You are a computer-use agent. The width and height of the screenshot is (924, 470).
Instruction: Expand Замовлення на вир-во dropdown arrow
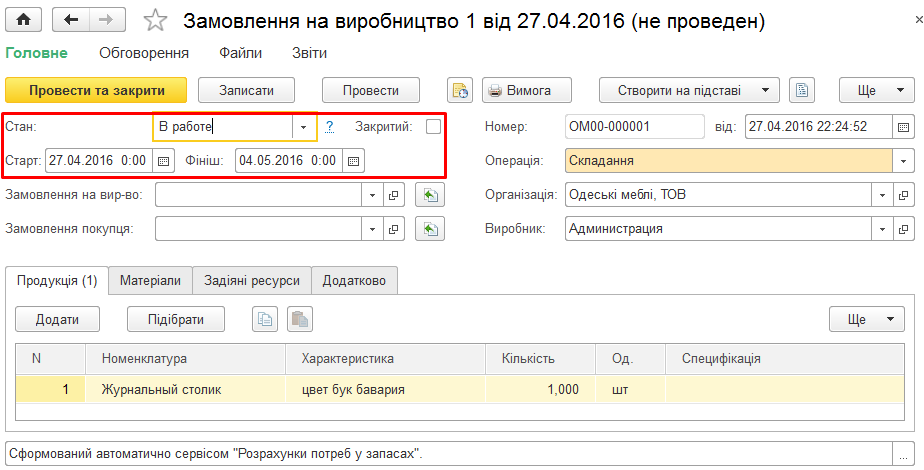click(x=372, y=195)
